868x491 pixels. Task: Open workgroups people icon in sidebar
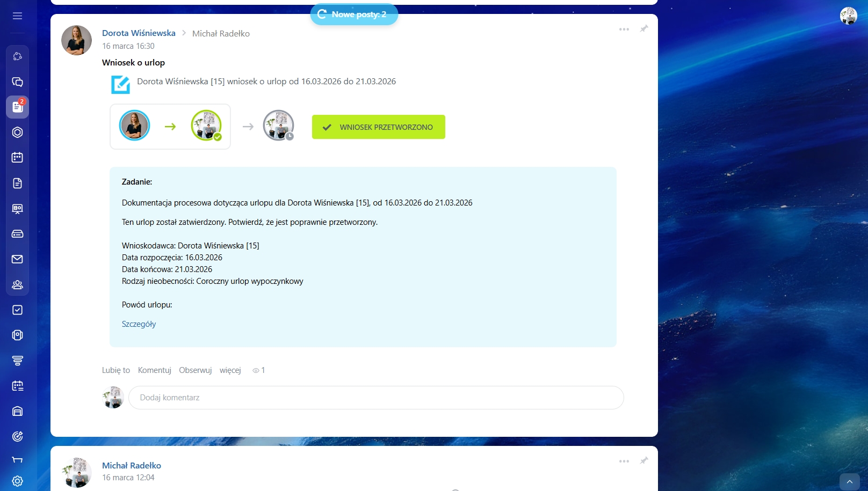pos(17,285)
